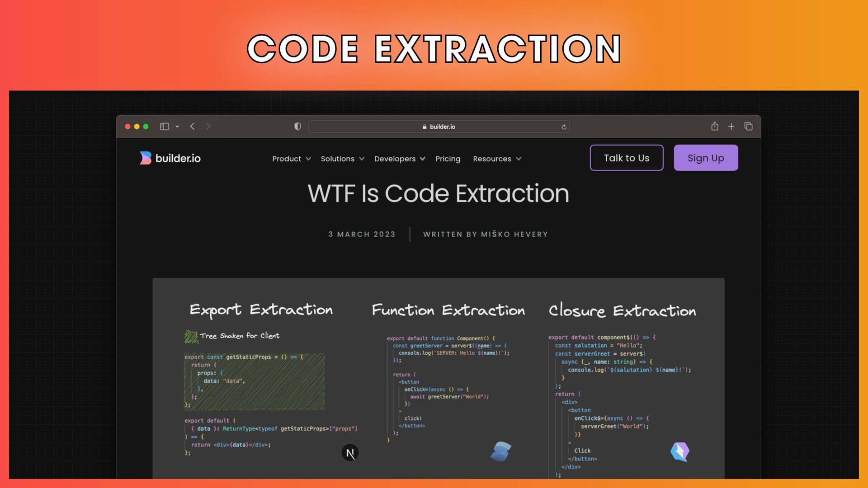Reload the page with refresh icon
This screenshot has width=868, height=488.
[x=564, y=127]
